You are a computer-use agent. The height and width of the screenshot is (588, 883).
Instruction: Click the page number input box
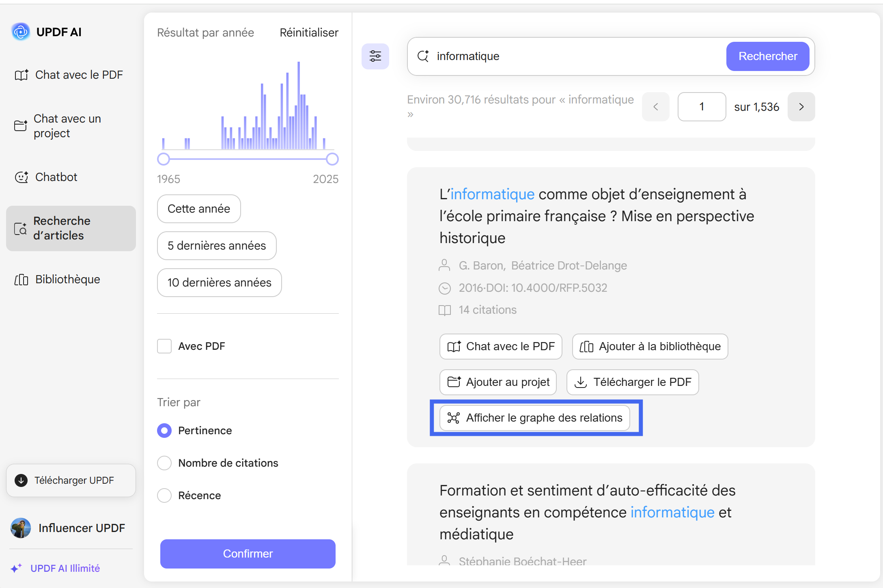702,107
